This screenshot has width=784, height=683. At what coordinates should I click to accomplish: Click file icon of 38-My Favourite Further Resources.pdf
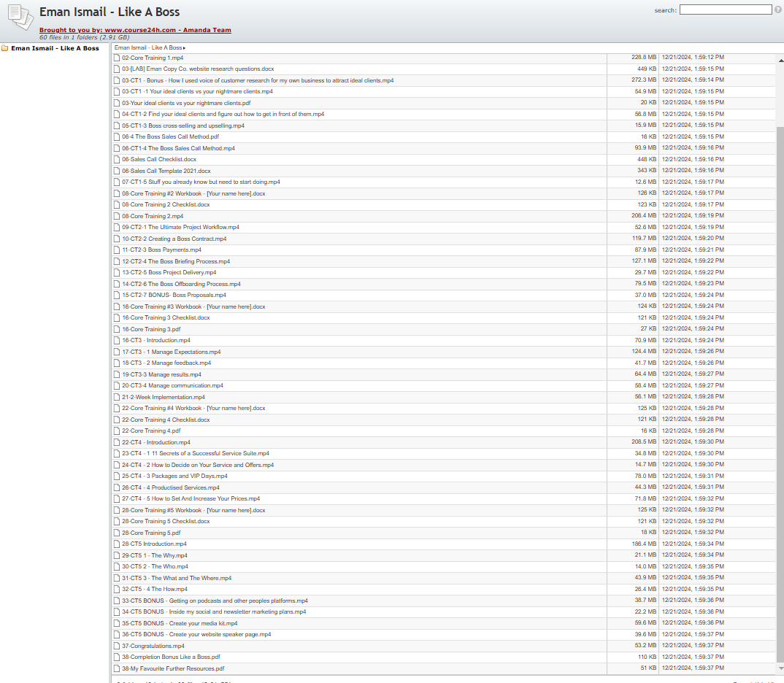[117, 668]
